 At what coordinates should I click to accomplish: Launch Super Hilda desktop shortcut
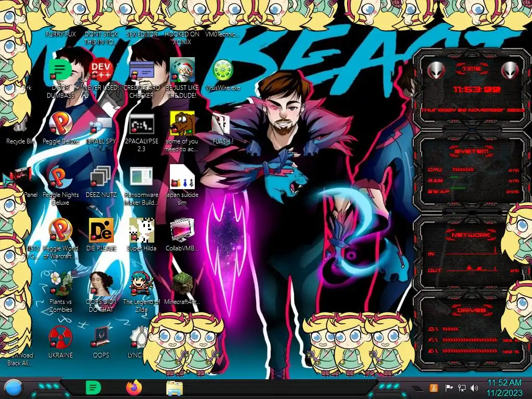coord(141,230)
